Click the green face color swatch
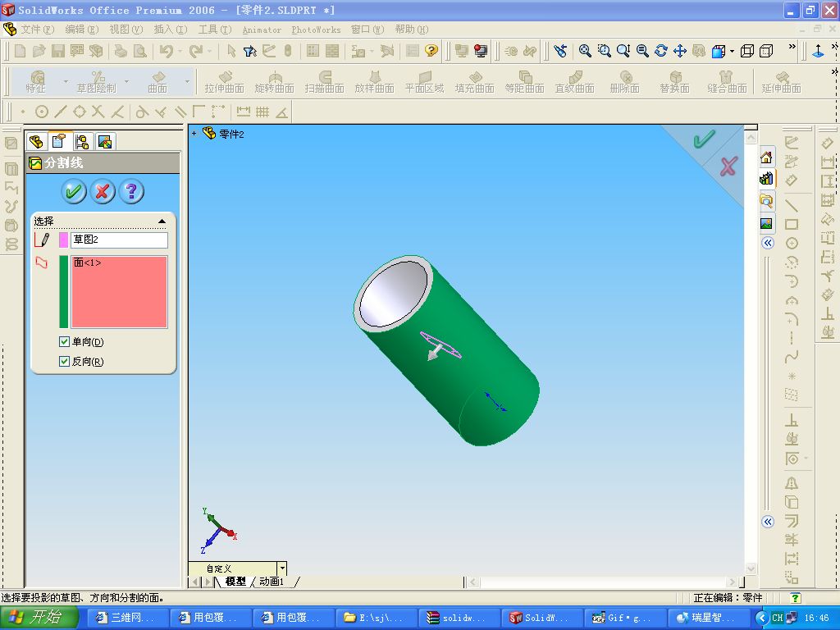 (63, 292)
